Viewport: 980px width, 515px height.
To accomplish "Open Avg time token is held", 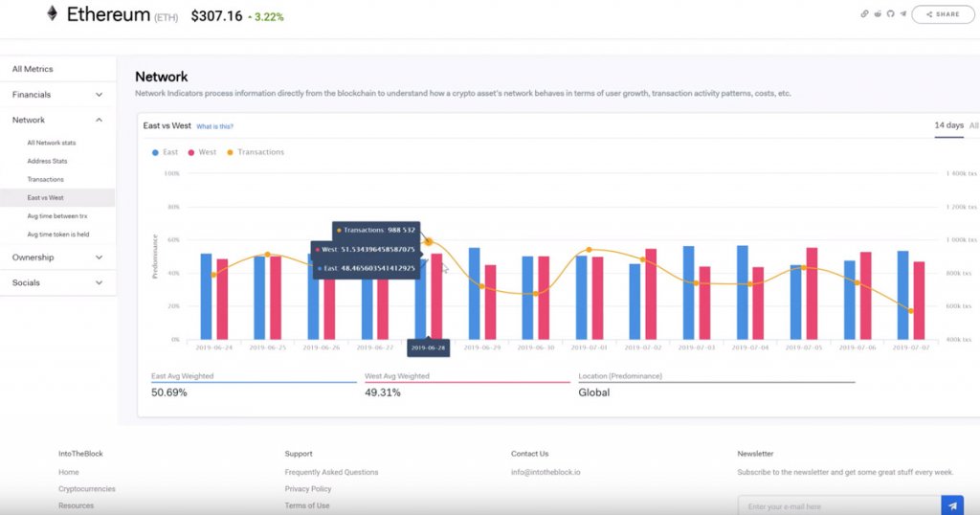I will [x=58, y=235].
